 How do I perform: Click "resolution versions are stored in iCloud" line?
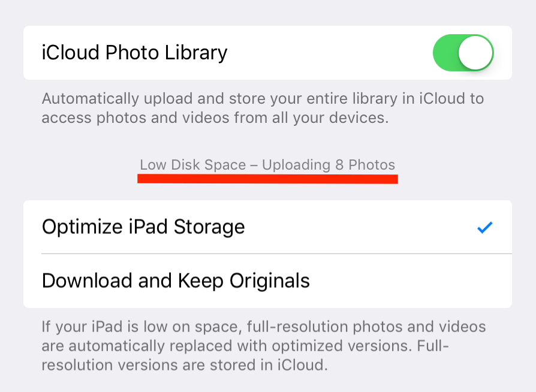183,365
